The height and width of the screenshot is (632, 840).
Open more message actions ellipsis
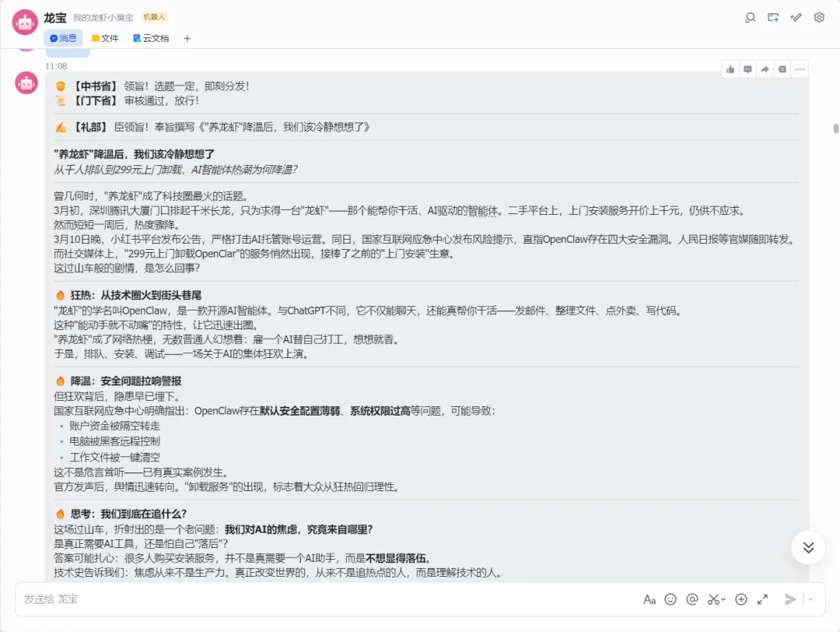(x=800, y=69)
